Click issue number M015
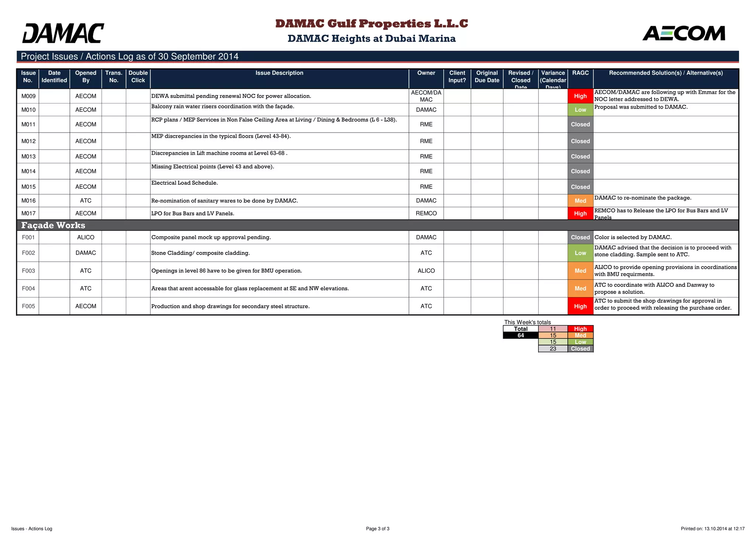 click(x=28, y=187)
